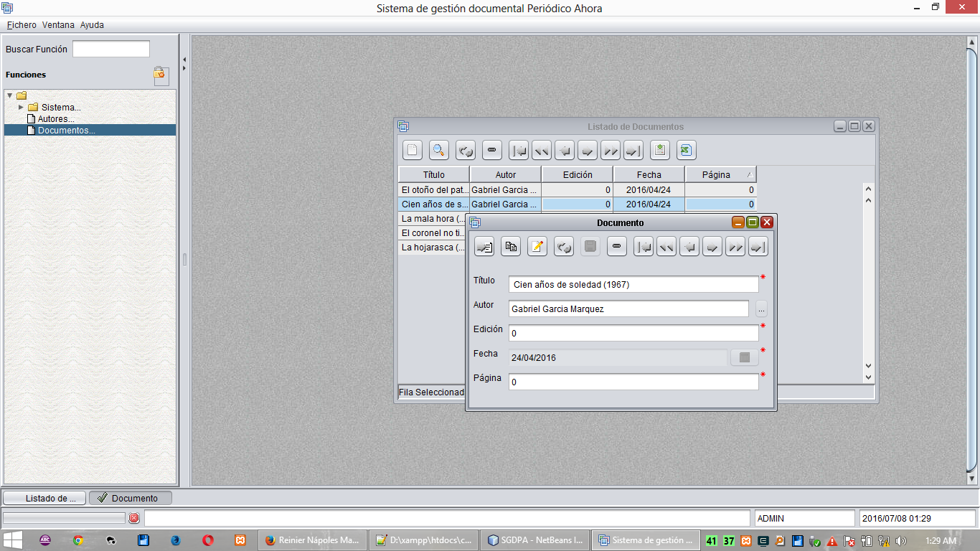Click the Excel export icon in Listado toolbar
This screenshot has width=980, height=551.
pyautogui.click(x=686, y=150)
